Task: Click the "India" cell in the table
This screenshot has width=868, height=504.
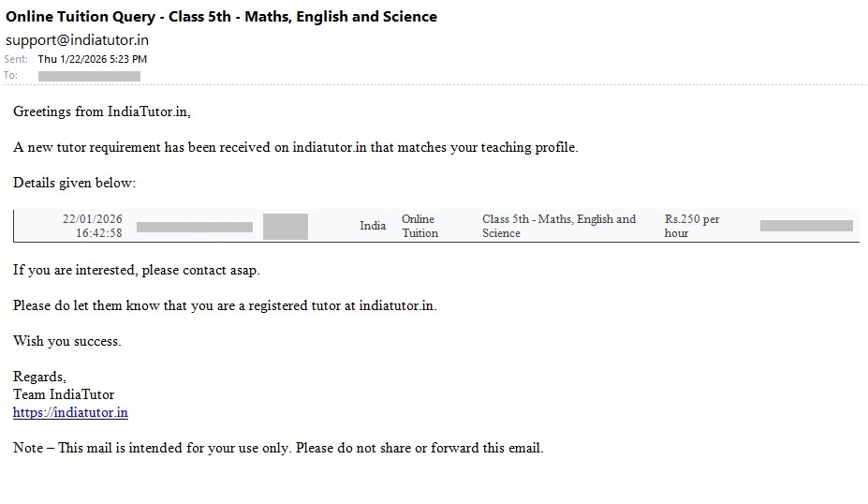Action: click(x=373, y=226)
